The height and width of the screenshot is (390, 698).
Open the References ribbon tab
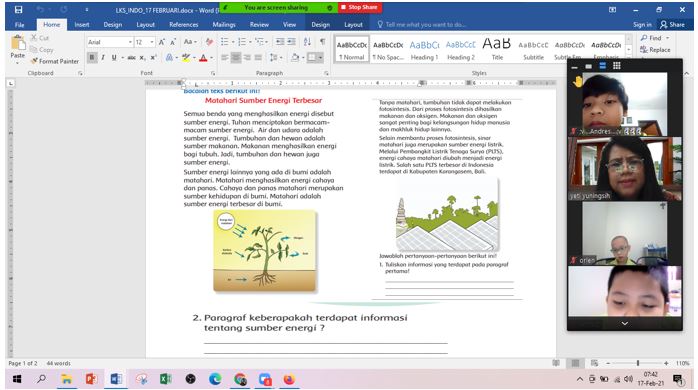pos(183,24)
